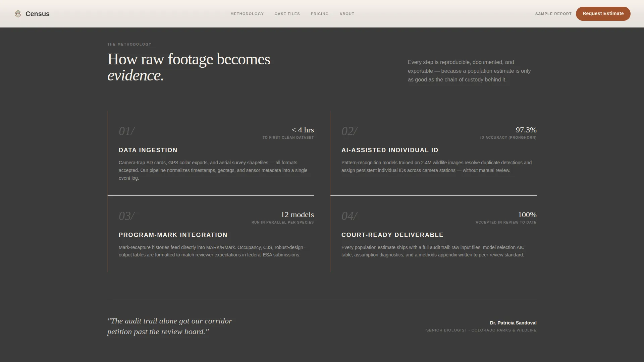Click the 'Every population estimate ships' paragraph
The height and width of the screenshot is (362, 644).
(433, 251)
